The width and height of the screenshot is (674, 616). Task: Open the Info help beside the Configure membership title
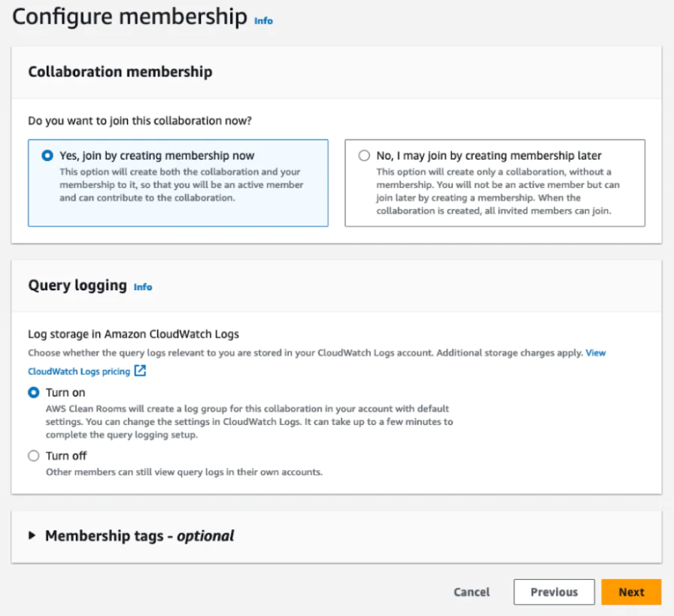pos(263,21)
